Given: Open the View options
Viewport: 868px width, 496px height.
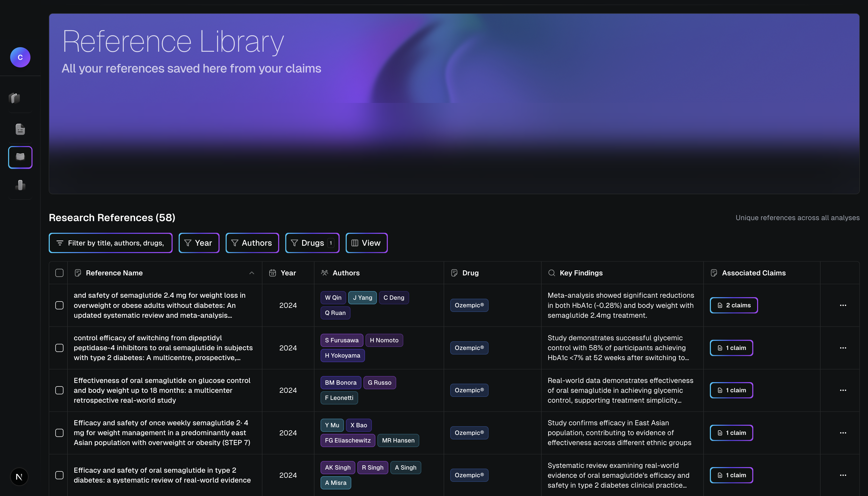Looking at the screenshot, I should [x=366, y=243].
